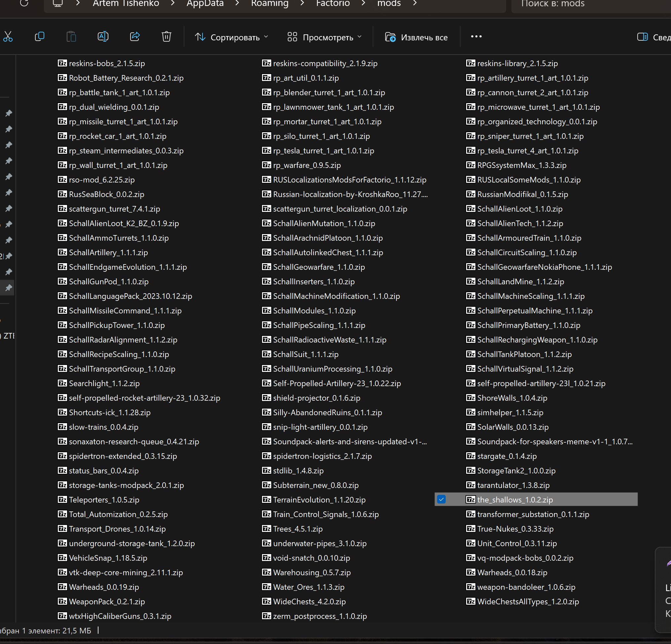Click the 7z icon of Warheads_0.0.18.zip
The height and width of the screenshot is (644, 671).
(471, 572)
